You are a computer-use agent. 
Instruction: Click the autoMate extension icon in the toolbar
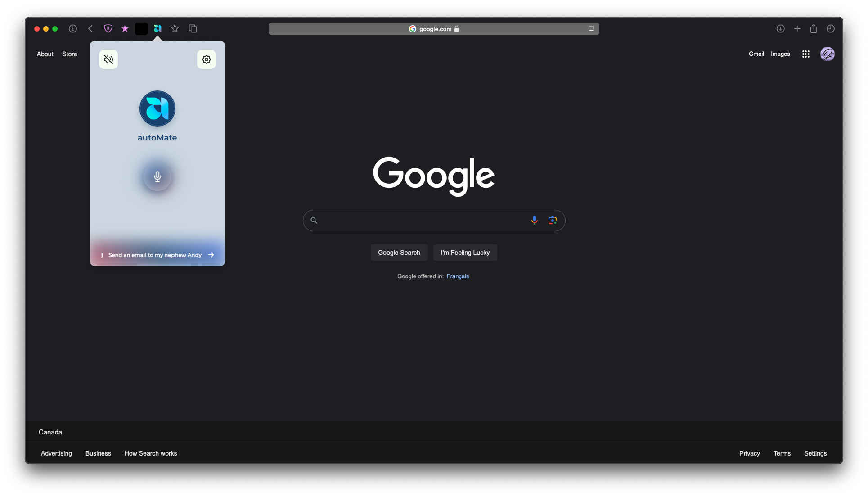click(157, 28)
